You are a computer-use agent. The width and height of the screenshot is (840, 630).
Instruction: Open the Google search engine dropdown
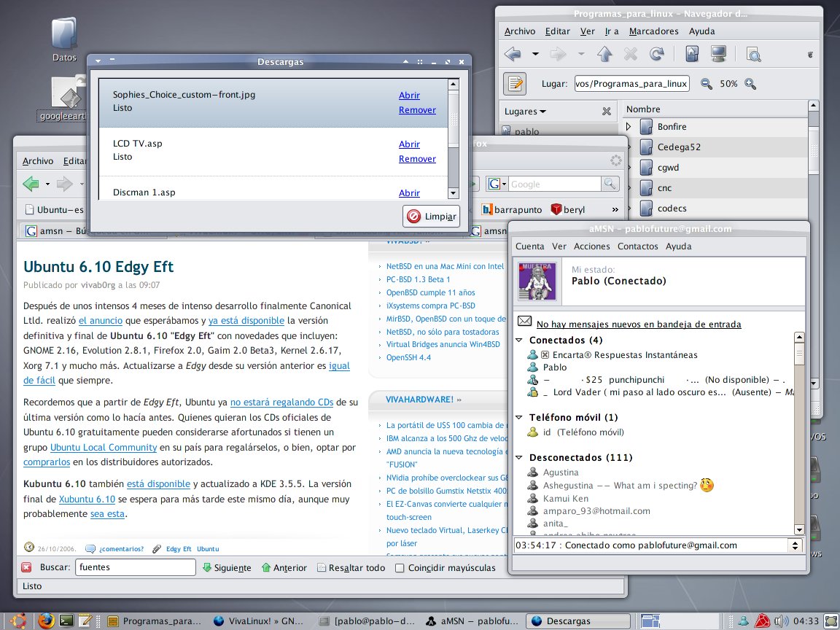[x=498, y=184]
